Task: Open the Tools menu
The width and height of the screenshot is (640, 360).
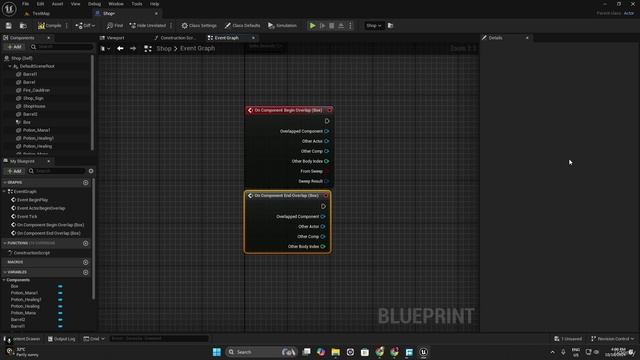Action: point(137,4)
